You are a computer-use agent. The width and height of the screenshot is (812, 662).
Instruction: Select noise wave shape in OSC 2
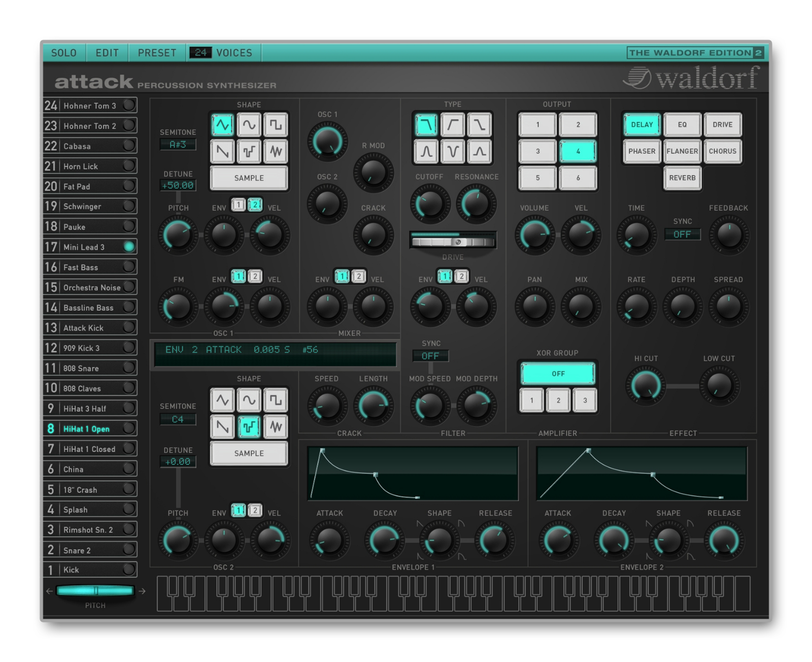pos(275,426)
